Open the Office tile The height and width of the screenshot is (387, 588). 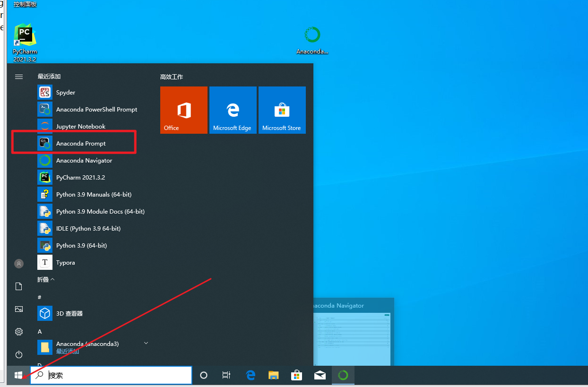(x=184, y=110)
